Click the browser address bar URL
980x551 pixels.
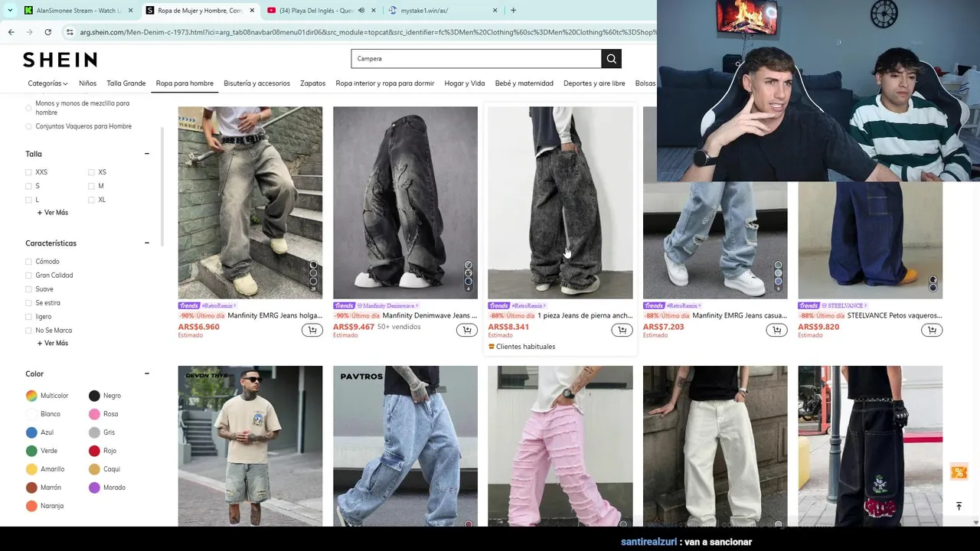click(x=367, y=32)
